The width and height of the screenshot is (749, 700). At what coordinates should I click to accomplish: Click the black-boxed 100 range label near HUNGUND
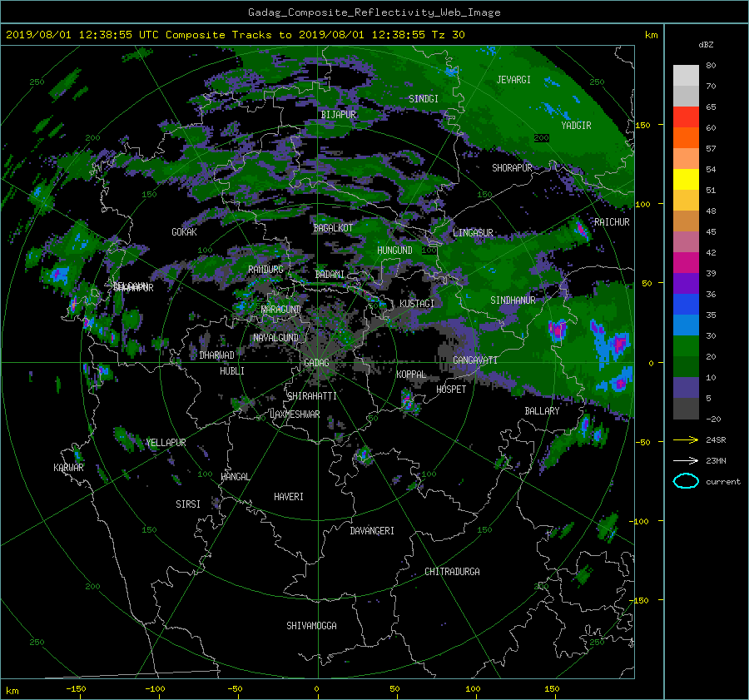click(x=429, y=250)
